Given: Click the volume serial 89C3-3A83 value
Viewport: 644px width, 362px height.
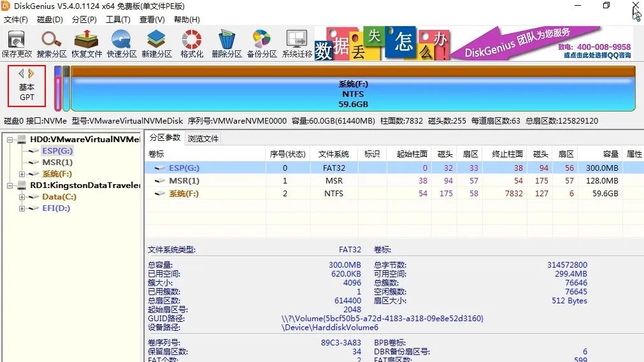Looking at the screenshot, I should pos(341,343).
